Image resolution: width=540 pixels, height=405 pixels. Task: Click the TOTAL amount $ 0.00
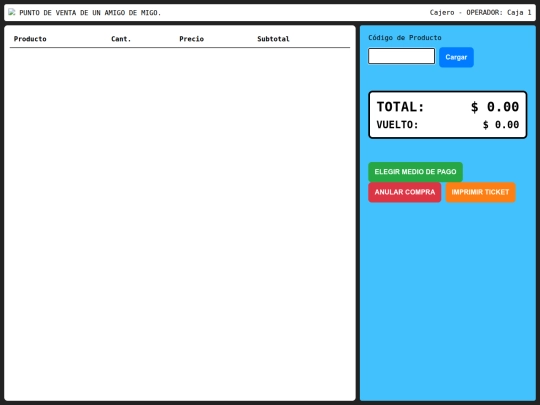[495, 107]
